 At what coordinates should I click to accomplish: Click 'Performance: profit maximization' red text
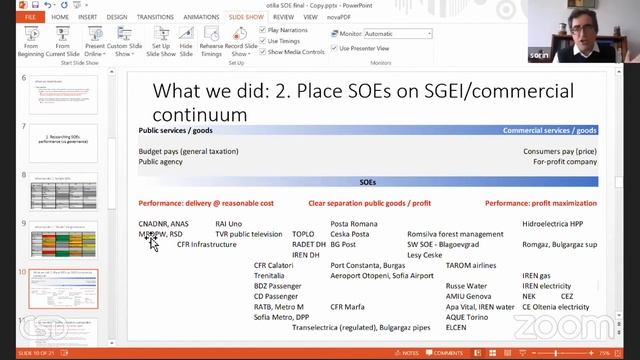[x=541, y=203]
